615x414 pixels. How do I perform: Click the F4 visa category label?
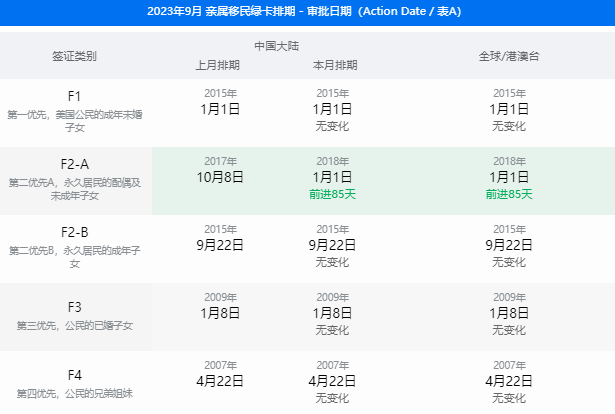(x=74, y=375)
